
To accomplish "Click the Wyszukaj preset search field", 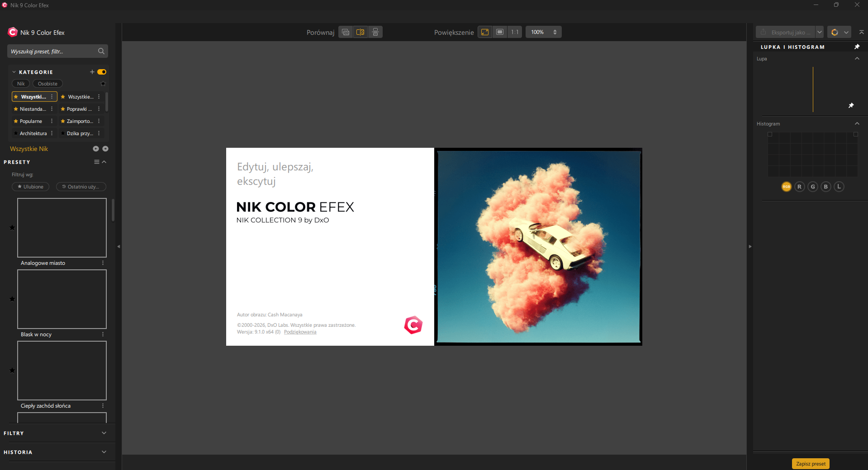I will pos(57,51).
